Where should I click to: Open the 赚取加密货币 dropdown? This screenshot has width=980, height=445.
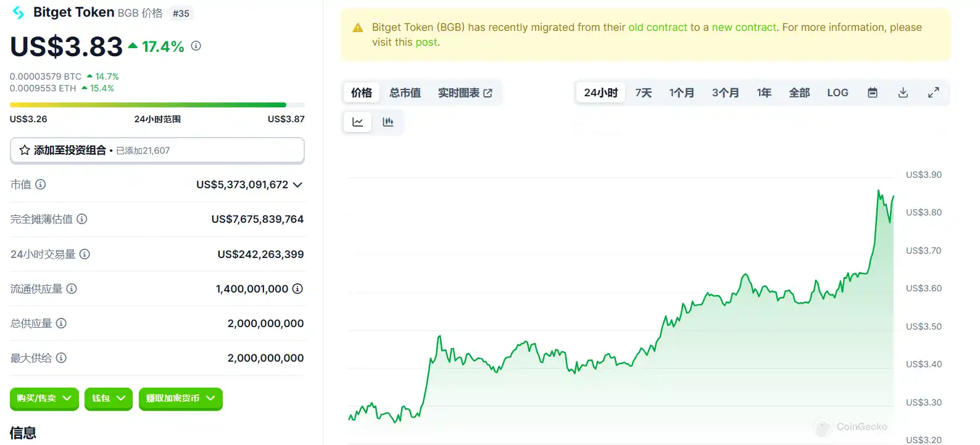click(180, 399)
